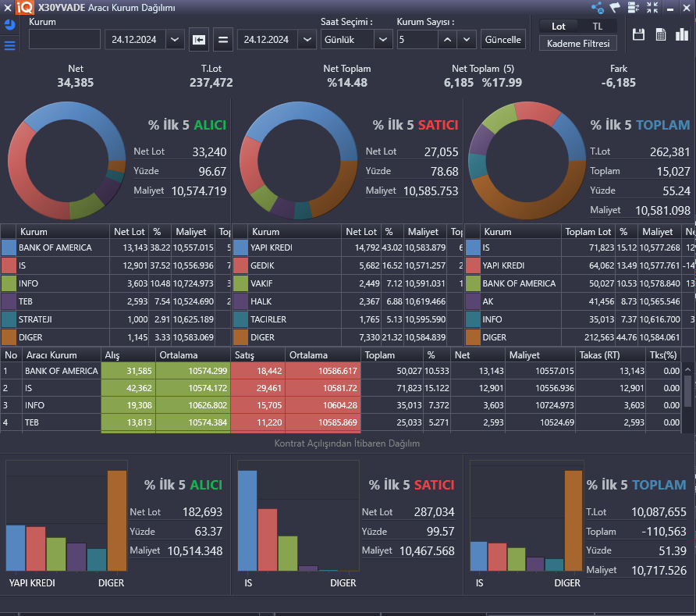
Task: Click the scrollbar up arrow in bottom table
Action: [687, 369]
